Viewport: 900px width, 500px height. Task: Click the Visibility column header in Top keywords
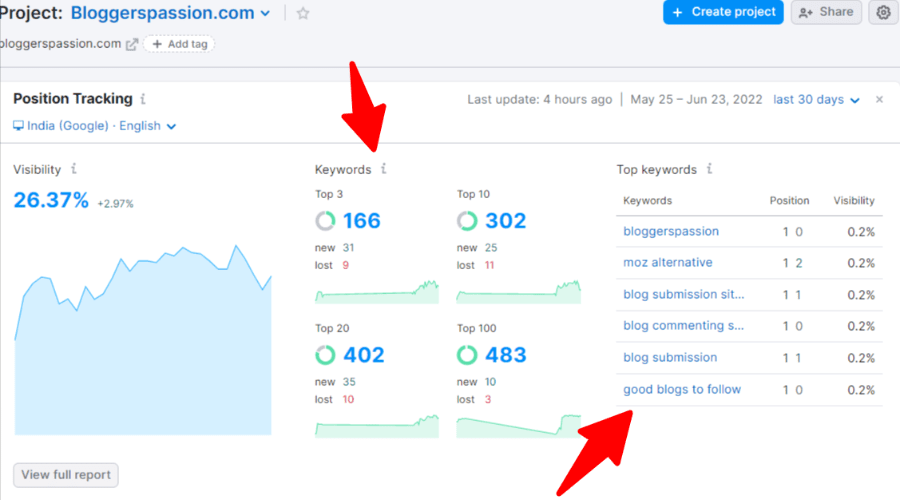coord(854,200)
